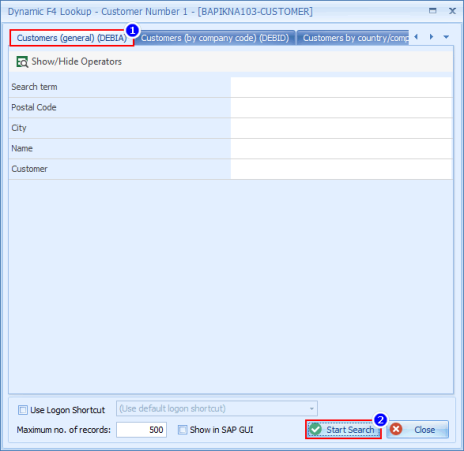Close the lookup dialog with title bar X
Screen dimensions: 464x451
pos(452,11)
